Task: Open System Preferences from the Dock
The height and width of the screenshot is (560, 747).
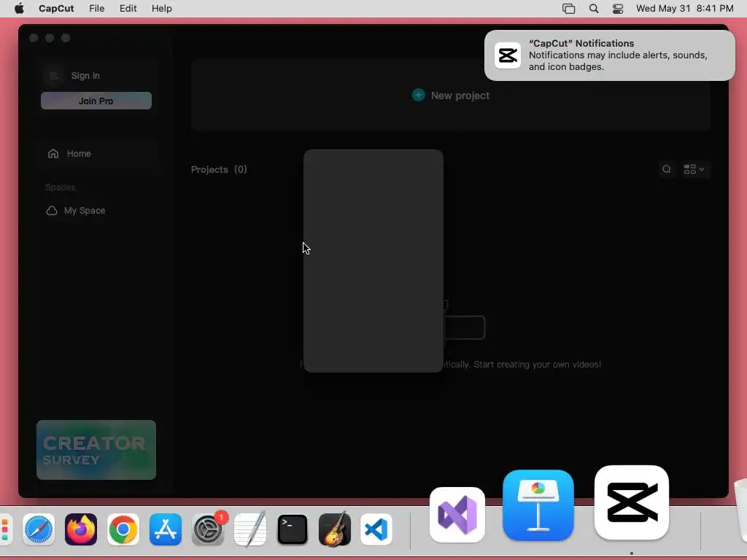Action: [208, 529]
